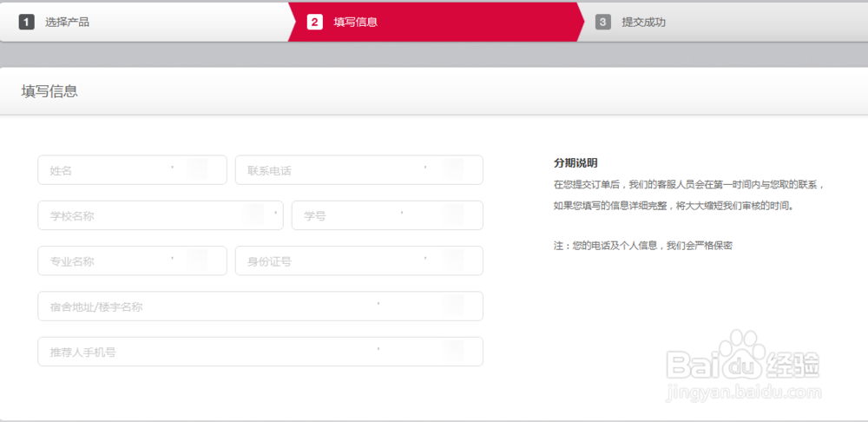The height and width of the screenshot is (422, 868).
Task: Click the 专业名称 field
Action: pos(132,260)
